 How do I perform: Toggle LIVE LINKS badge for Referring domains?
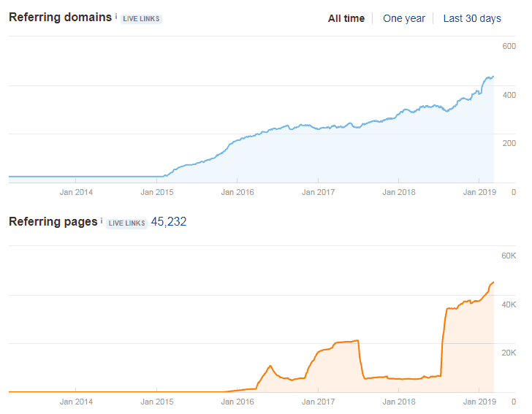pos(141,18)
